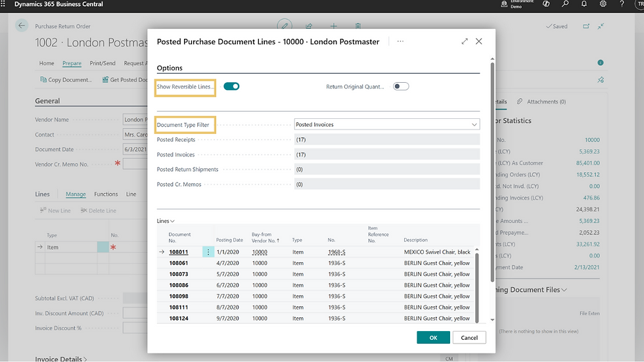Image resolution: width=644 pixels, height=362 pixels.
Task: Open document number 108011 link
Action: [179, 252]
